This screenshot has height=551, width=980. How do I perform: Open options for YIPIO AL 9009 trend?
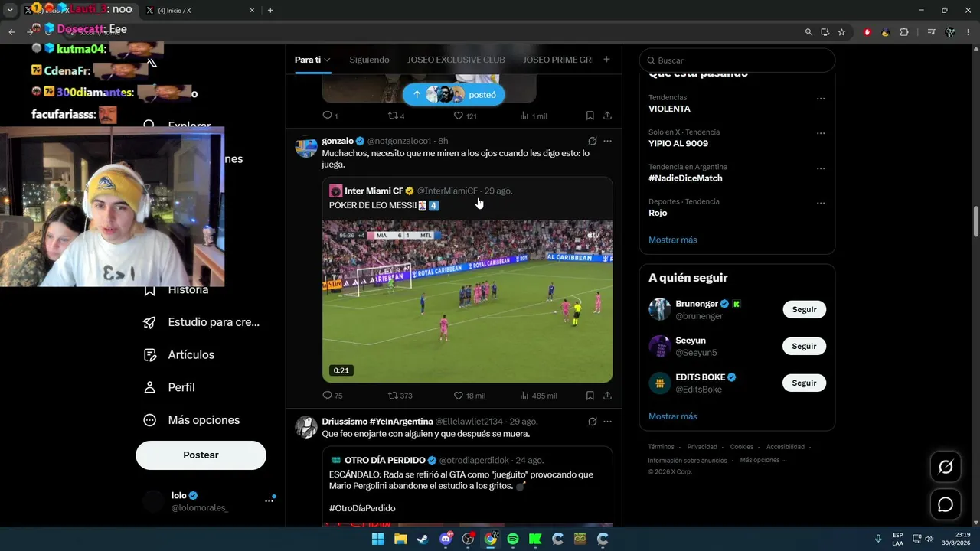821,133
